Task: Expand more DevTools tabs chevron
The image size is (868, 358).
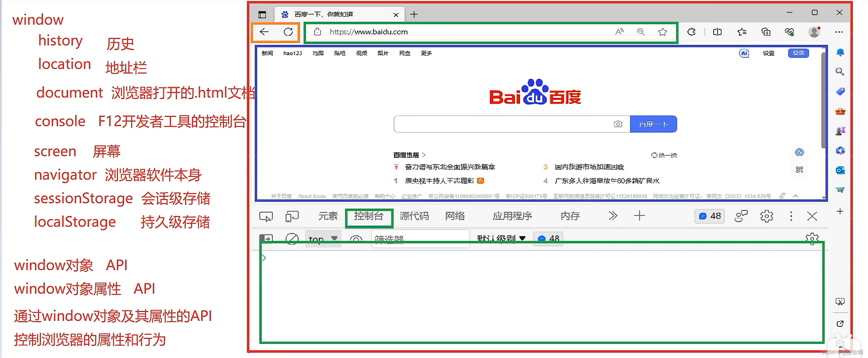Action: (613, 216)
